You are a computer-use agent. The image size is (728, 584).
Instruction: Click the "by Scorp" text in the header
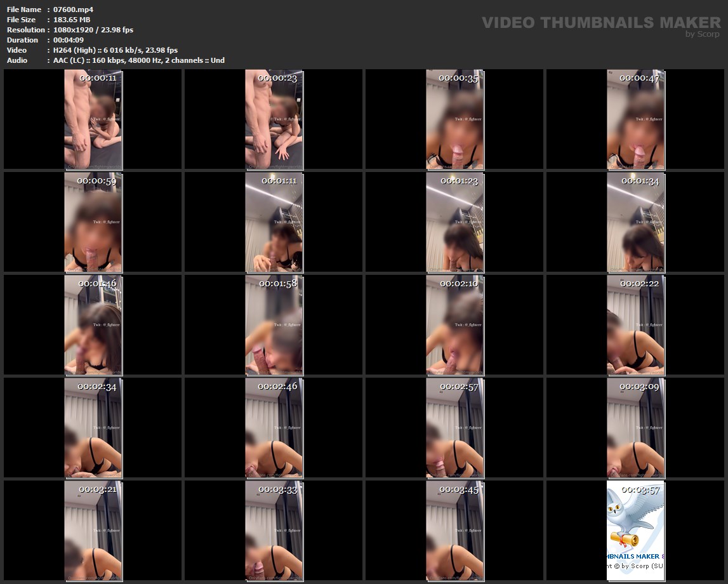pos(702,34)
